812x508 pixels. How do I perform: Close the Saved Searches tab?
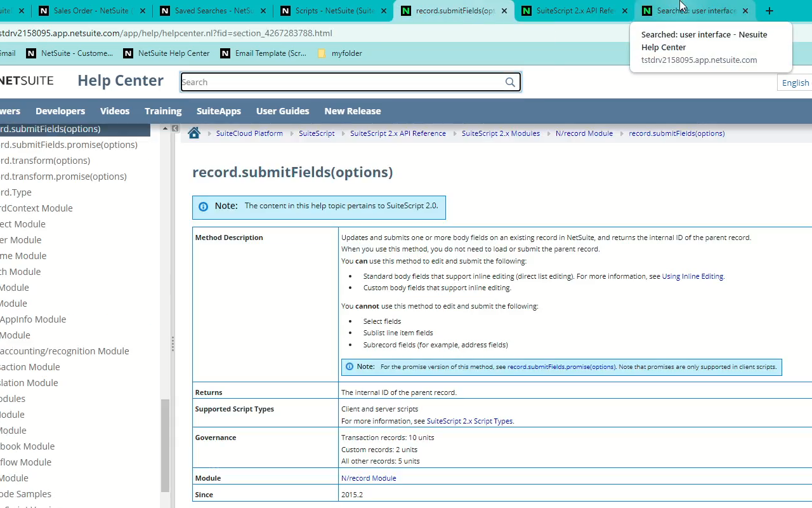pos(263,11)
